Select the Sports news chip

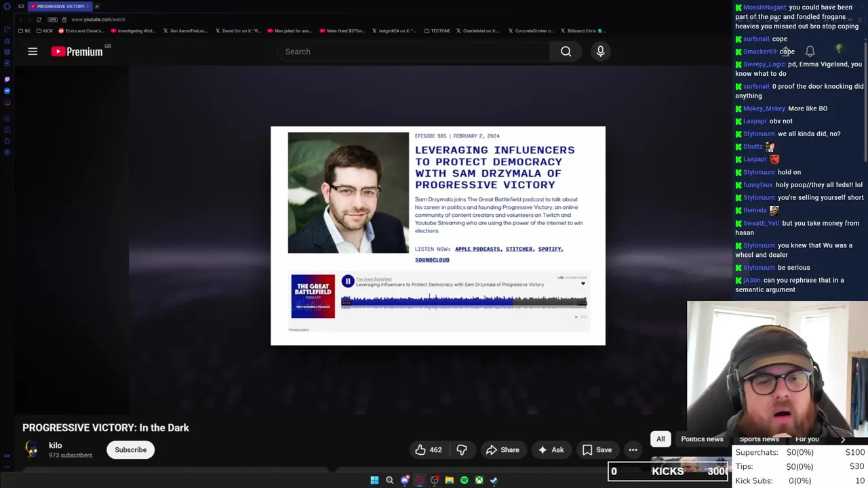(759, 439)
